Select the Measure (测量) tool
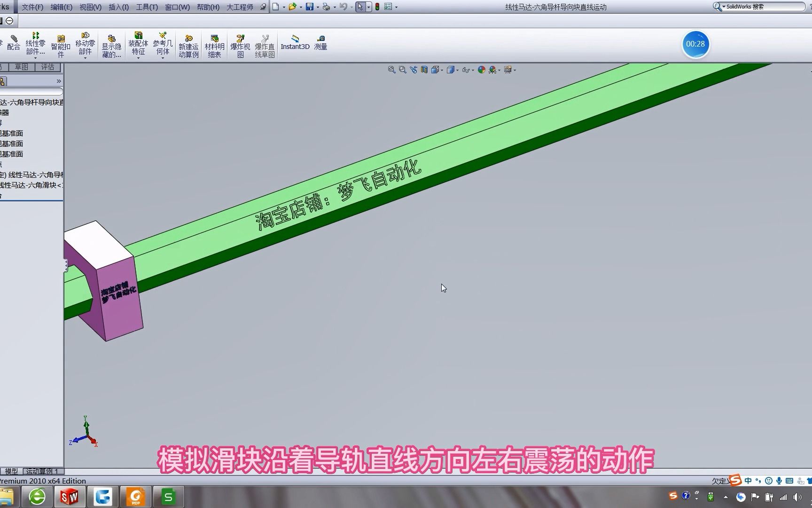This screenshot has width=812, height=508. [x=321, y=44]
